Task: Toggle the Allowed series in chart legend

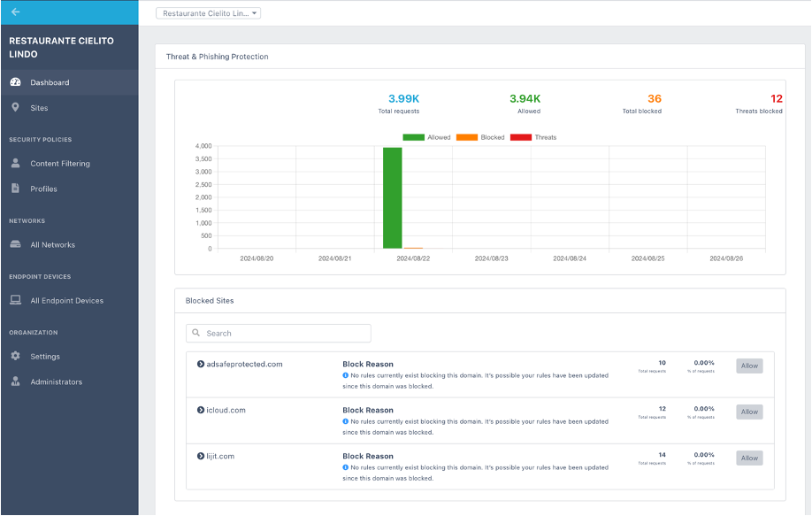Action: pos(426,137)
